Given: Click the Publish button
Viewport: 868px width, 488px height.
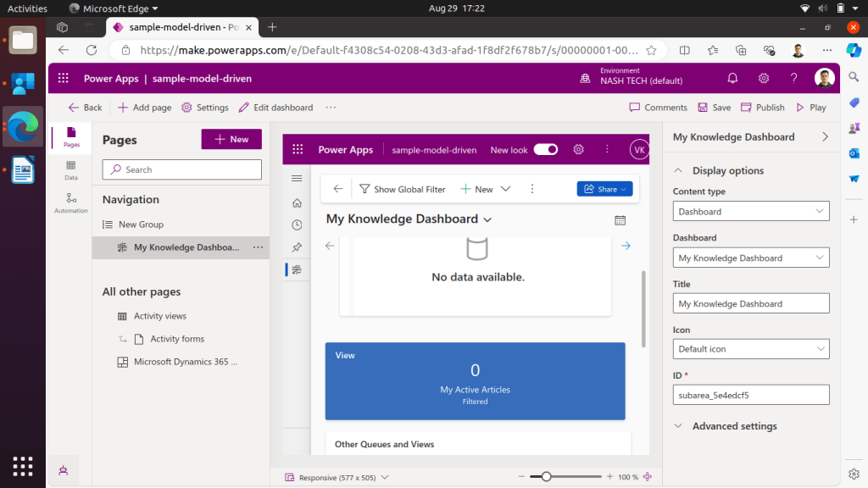Looking at the screenshot, I should pyautogui.click(x=762, y=108).
